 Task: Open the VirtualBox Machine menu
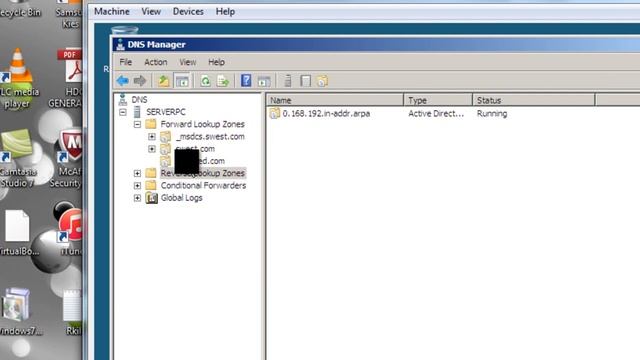click(111, 11)
